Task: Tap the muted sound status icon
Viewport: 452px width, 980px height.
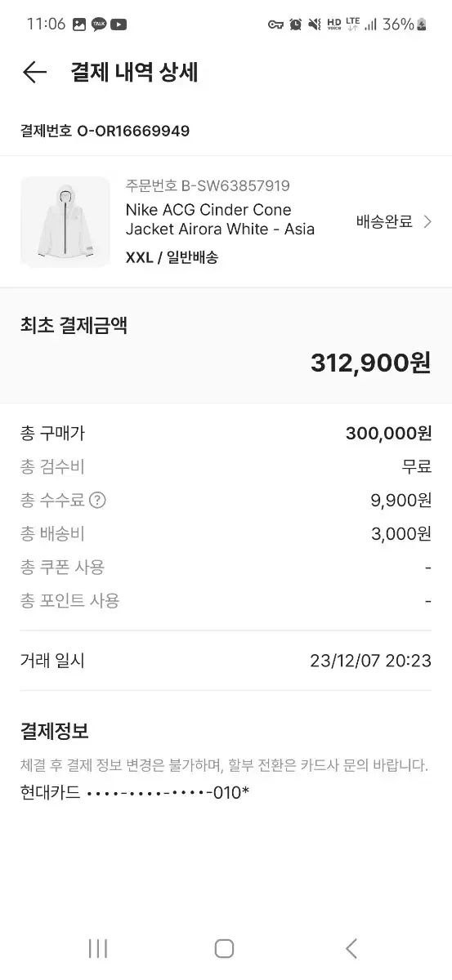Action: 315,24
